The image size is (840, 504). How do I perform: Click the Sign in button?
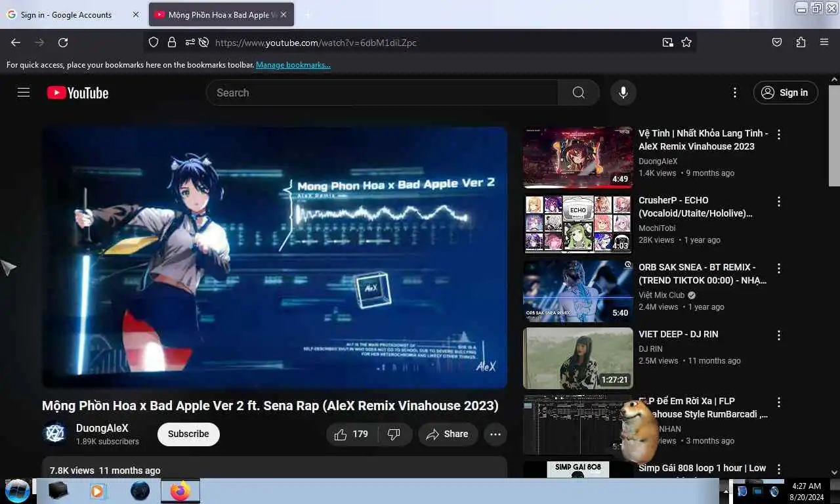[786, 93]
